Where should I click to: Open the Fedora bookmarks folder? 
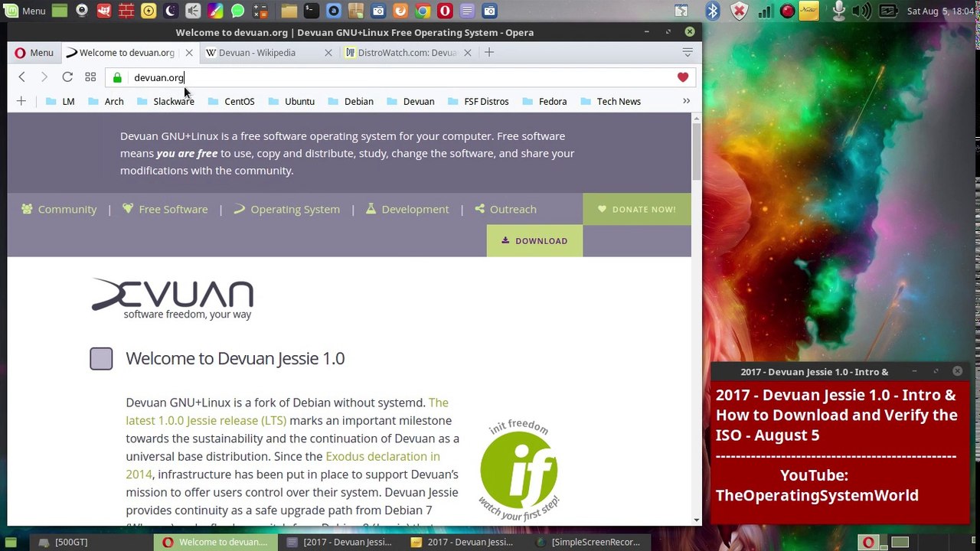[x=544, y=101]
